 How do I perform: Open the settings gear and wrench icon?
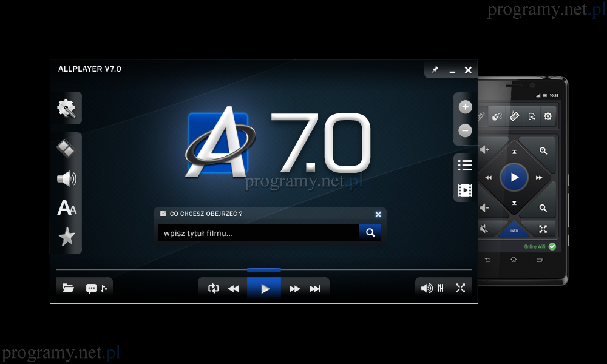coord(66,109)
